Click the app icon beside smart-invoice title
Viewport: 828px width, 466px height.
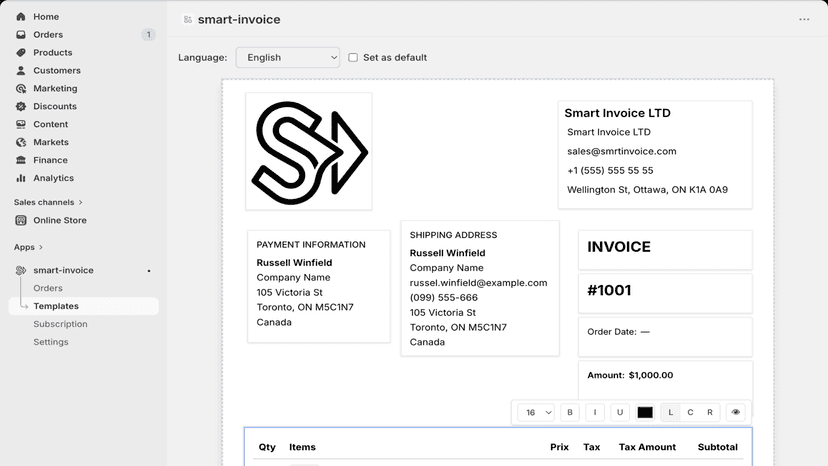[187, 20]
